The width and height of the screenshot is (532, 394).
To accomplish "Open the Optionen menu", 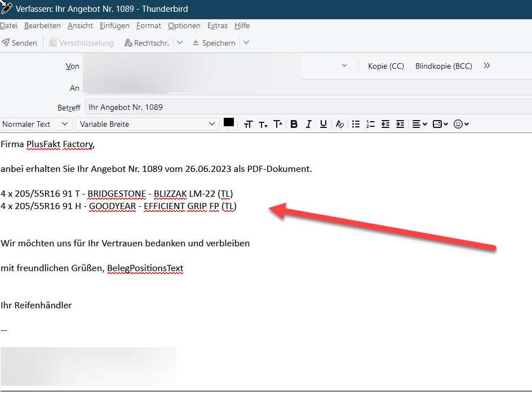I will pyautogui.click(x=184, y=26).
